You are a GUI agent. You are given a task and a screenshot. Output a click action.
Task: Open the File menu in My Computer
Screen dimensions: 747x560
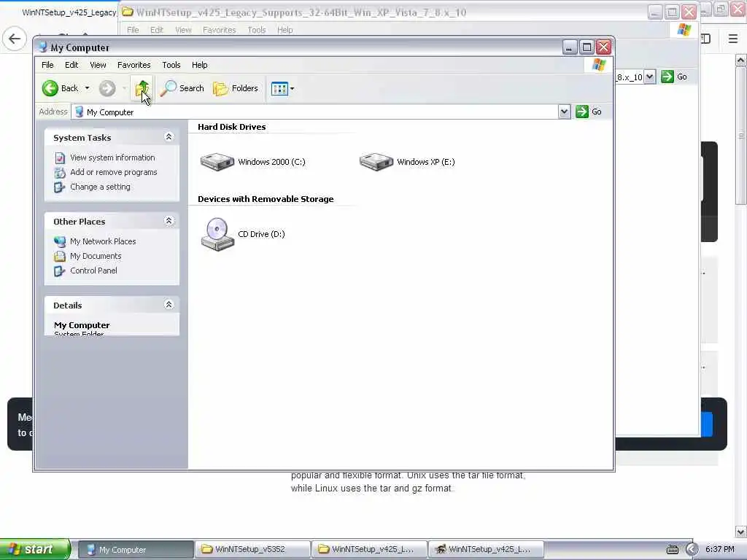(47, 65)
